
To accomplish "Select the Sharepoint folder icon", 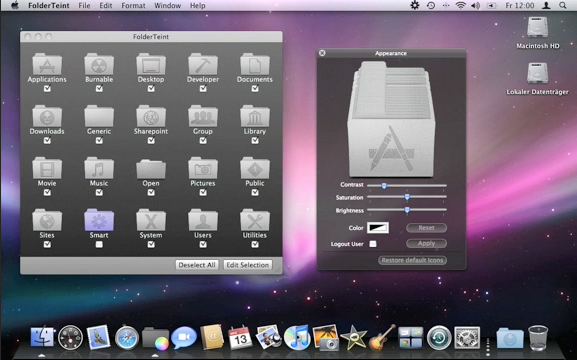I will (151, 116).
